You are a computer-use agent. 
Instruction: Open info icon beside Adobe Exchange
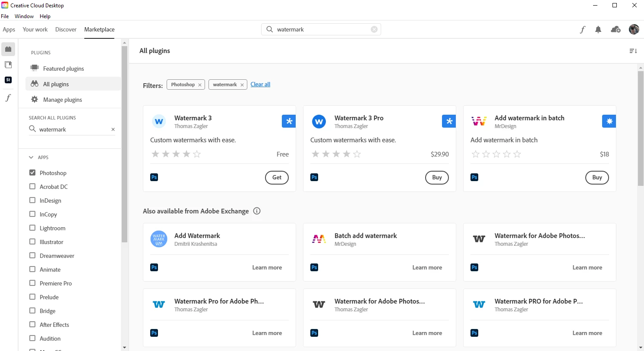[257, 211]
